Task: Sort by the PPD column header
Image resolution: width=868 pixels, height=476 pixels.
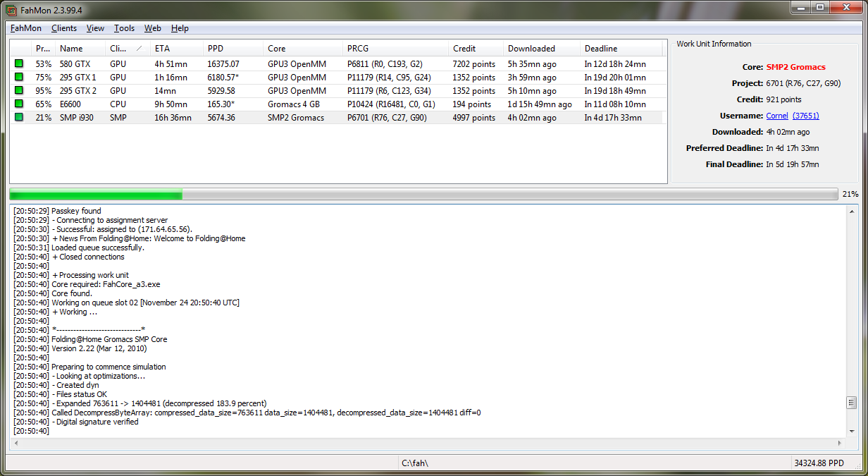Action: click(233, 49)
